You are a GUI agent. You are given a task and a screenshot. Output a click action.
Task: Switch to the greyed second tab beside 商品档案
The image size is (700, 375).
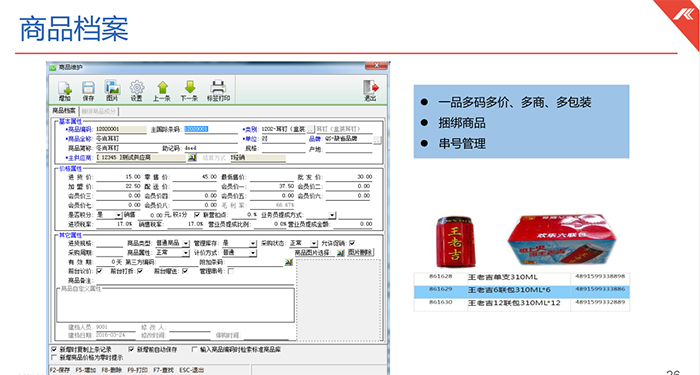(99, 111)
